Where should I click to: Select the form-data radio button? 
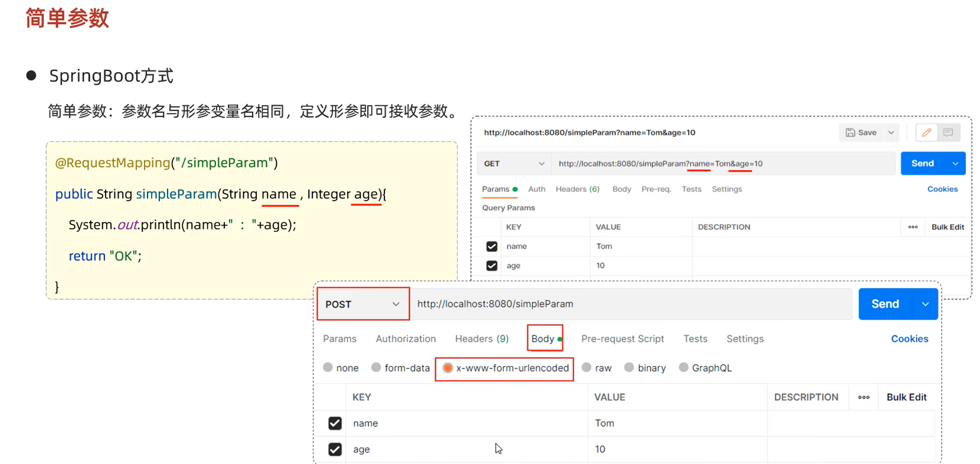[x=377, y=367]
